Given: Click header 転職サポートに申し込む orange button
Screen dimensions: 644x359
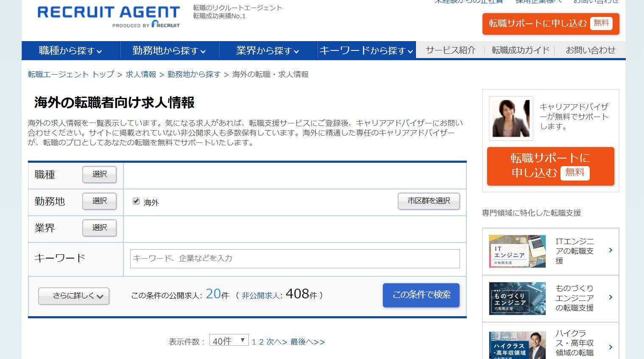Looking at the screenshot, I should tap(551, 23).
